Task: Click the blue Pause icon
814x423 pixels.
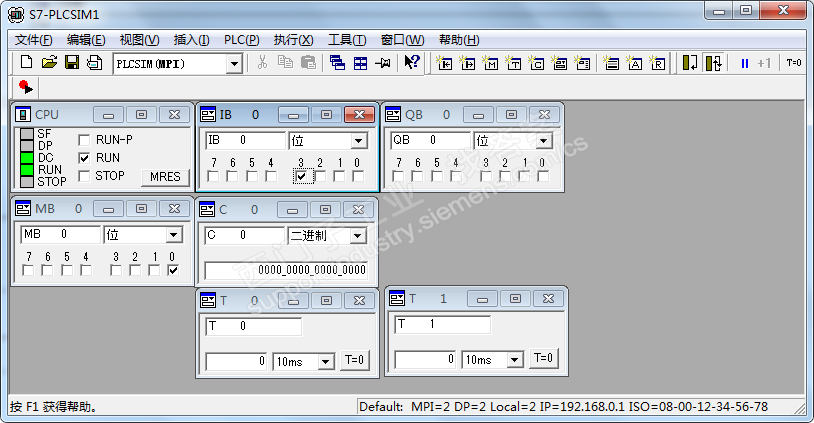Action: coord(744,63)
